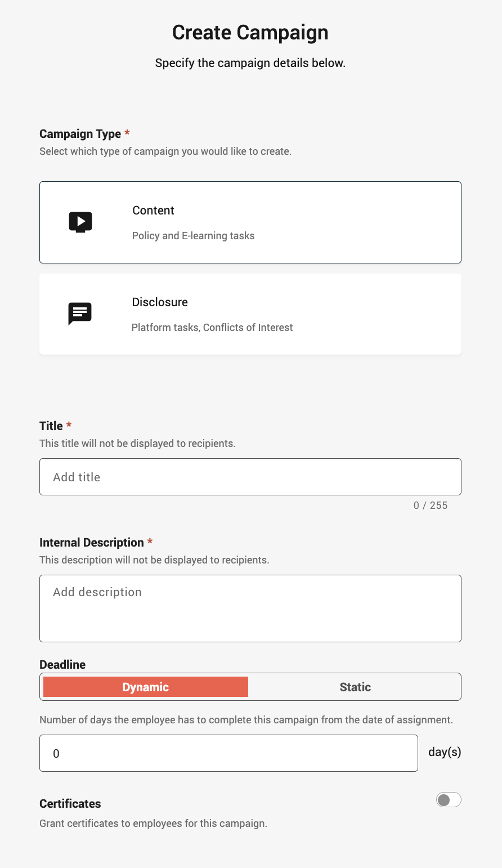Focus the Add title input field

[250, 477]
